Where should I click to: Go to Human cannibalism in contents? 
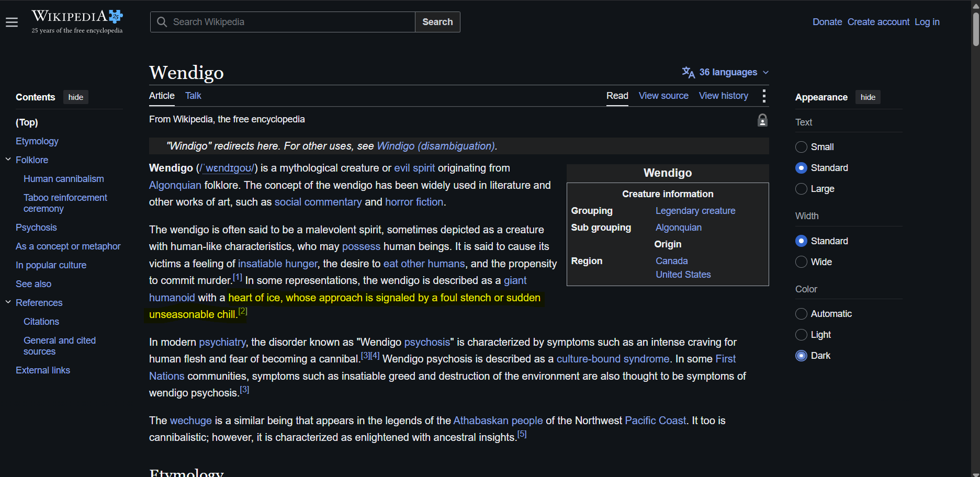coord(64,179)
